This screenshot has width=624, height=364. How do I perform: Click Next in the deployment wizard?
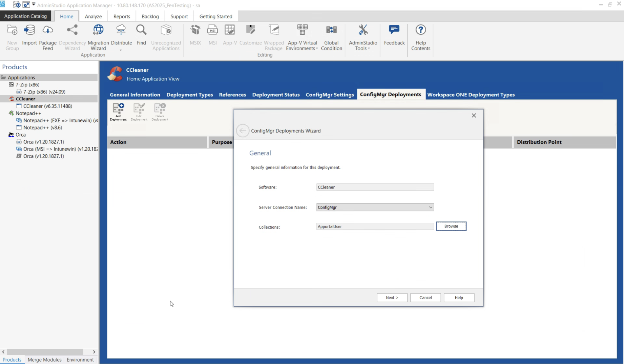click(x=392, y=298)
